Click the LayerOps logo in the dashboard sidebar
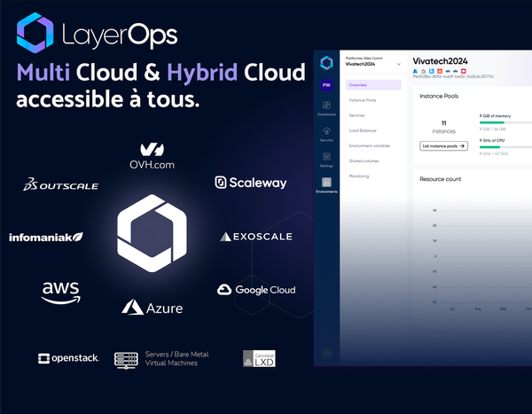532x414 pixels. (x=326, y=63)
